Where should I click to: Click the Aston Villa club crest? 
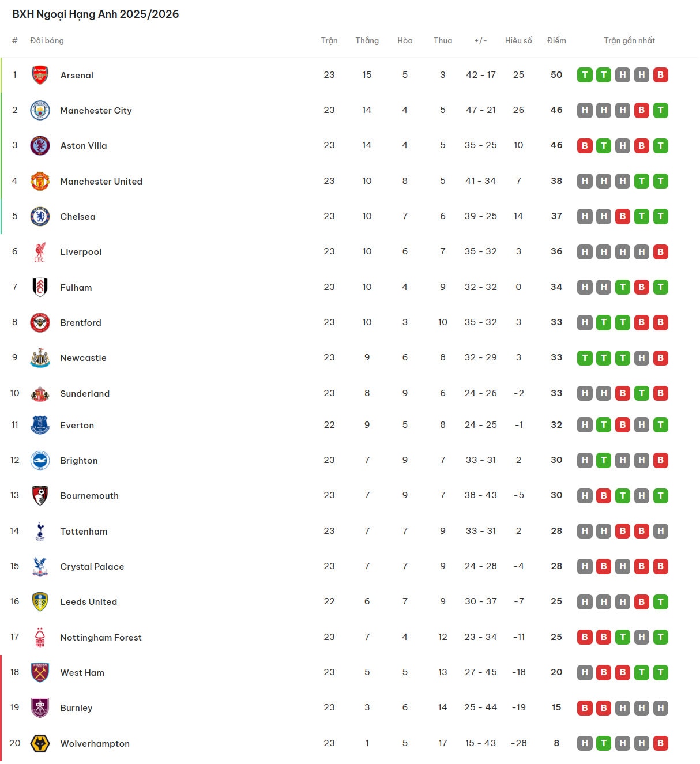(x=40, y=145)
